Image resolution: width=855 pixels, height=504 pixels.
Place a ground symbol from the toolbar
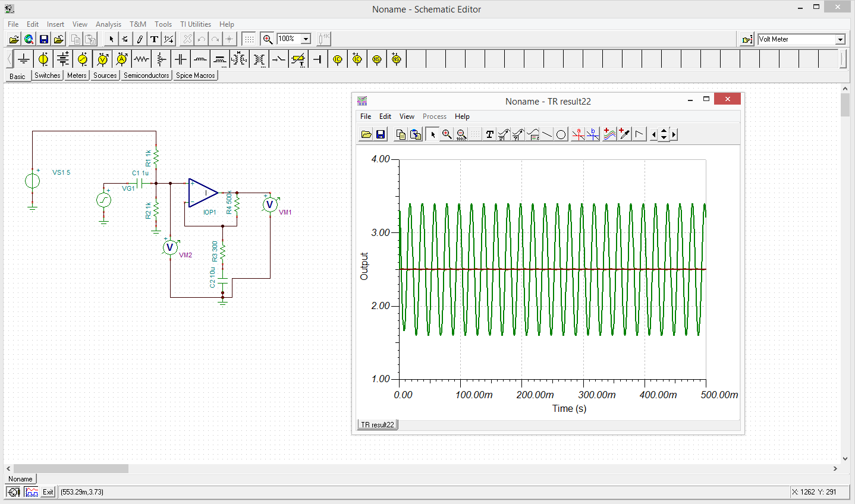(23, 59)
